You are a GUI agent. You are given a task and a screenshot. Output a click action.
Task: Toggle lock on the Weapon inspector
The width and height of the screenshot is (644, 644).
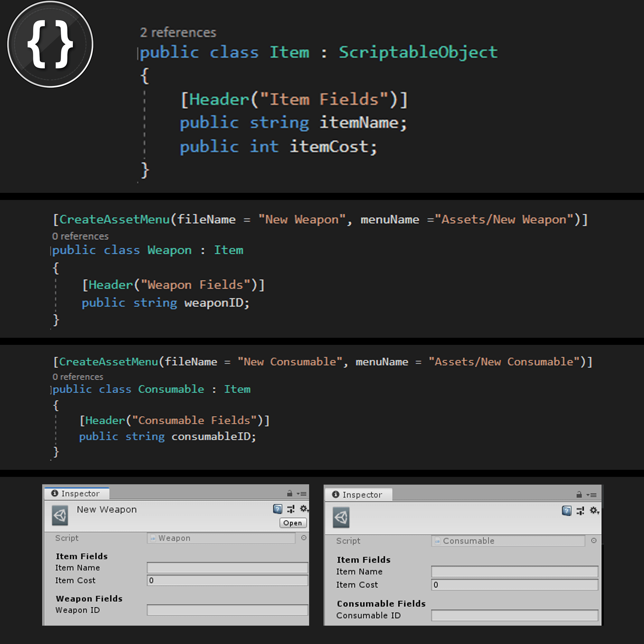289,494
